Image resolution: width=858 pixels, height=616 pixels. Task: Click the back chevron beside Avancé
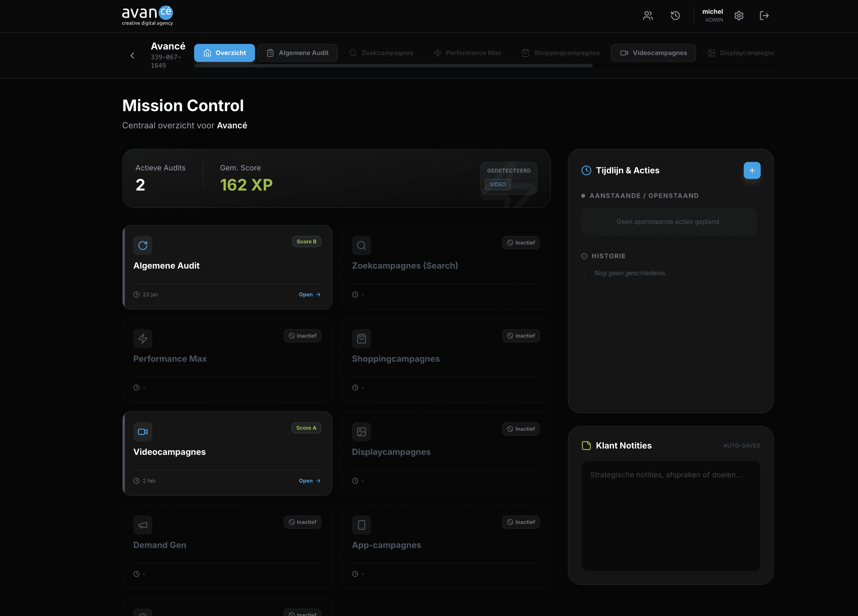133,56
